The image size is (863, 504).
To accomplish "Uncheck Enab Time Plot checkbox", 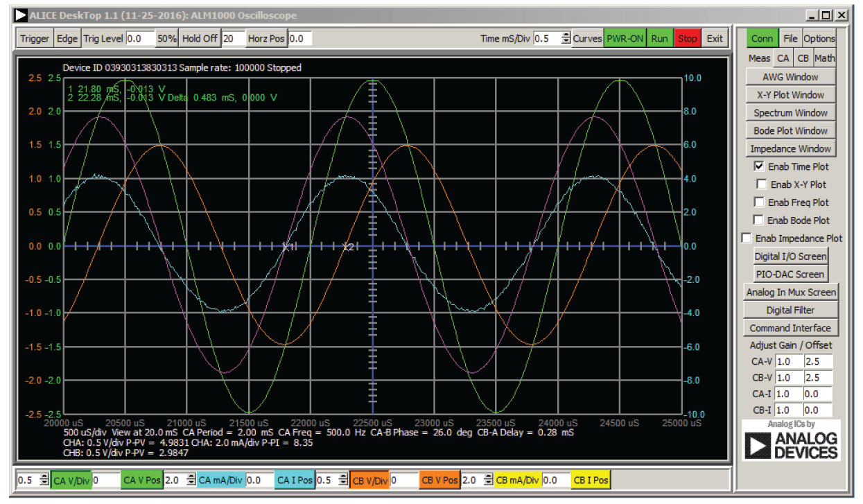I will pos(759,166).
